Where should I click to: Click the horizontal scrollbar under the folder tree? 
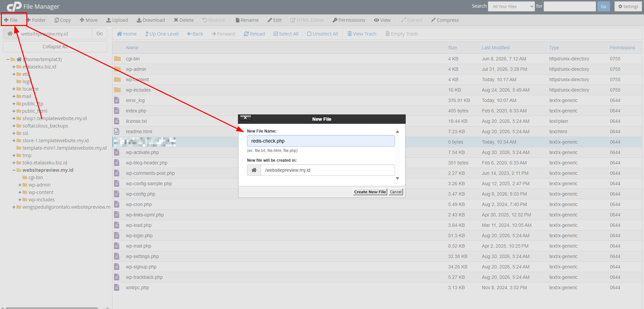click(x=52, y=308)
